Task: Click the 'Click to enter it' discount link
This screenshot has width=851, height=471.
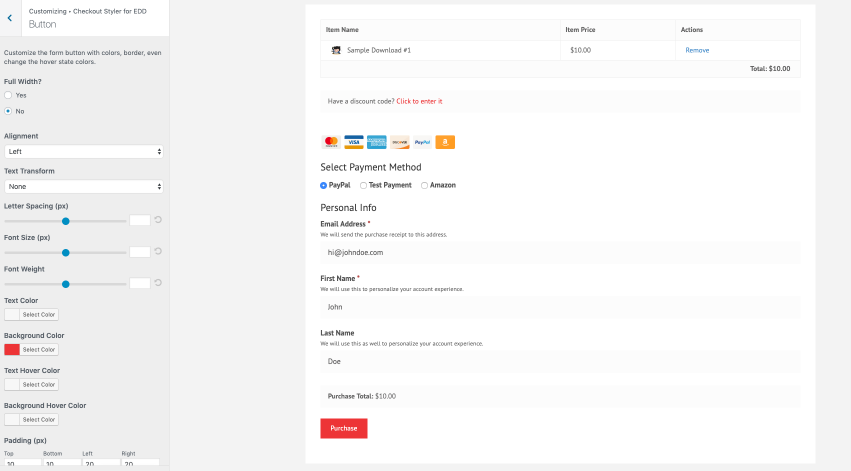Action: [x=419, y=101]
